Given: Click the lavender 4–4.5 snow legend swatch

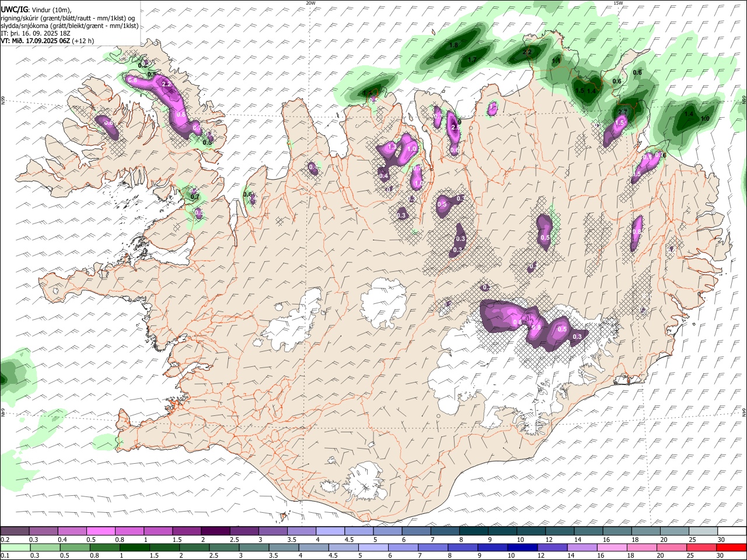Looking at the screenshot, I should (329, 531).
